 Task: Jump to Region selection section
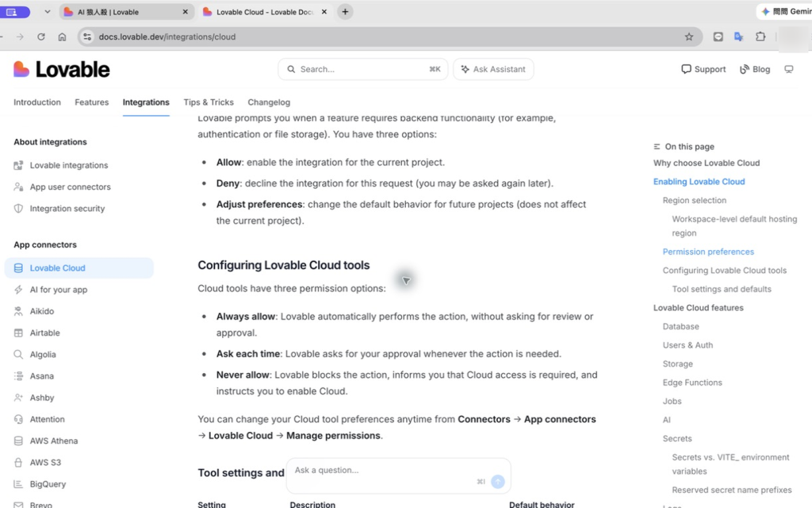[x=695, y=200]
